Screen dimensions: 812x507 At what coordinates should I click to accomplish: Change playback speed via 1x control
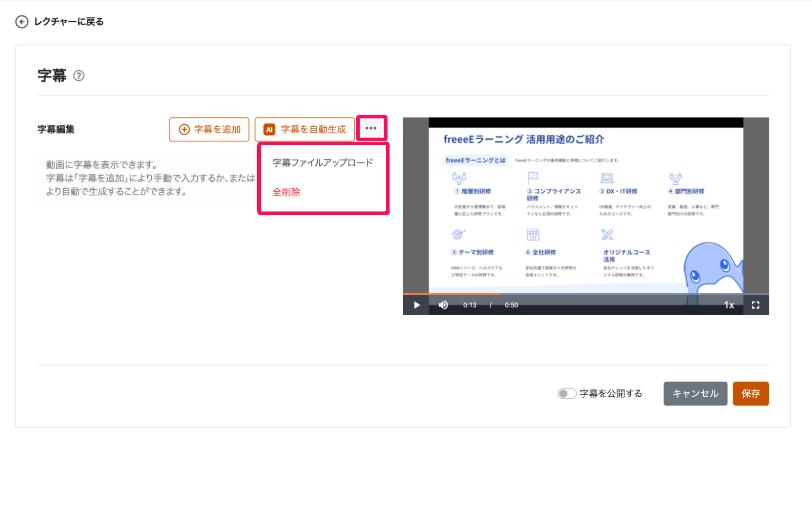(x=729, y=305)
